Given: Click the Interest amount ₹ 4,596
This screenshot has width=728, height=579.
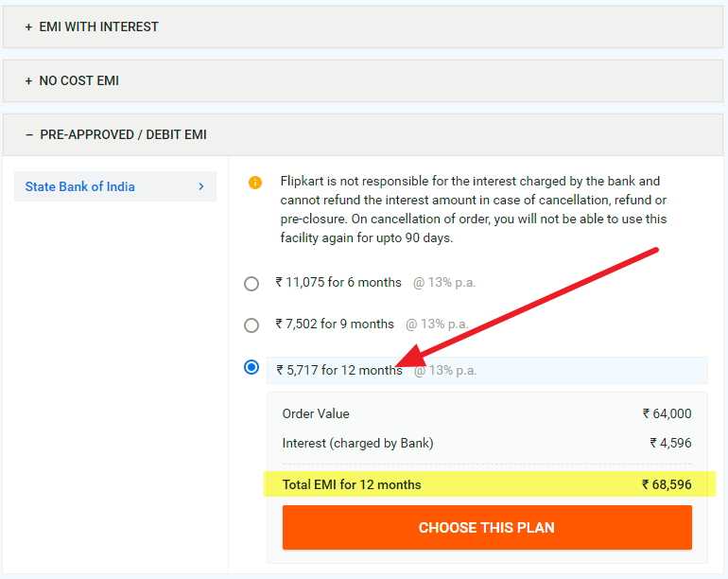Looking at the screenshot, I should (x=670, y=443).
